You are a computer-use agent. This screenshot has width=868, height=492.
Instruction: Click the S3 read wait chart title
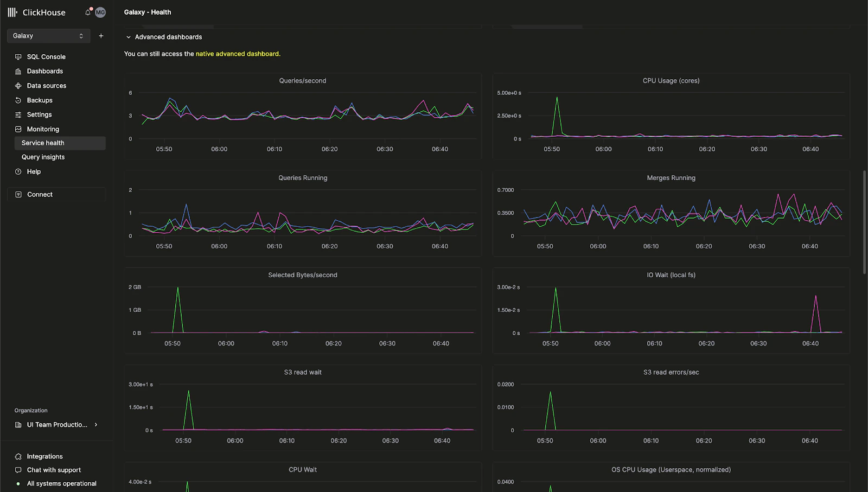click(303, 373)
